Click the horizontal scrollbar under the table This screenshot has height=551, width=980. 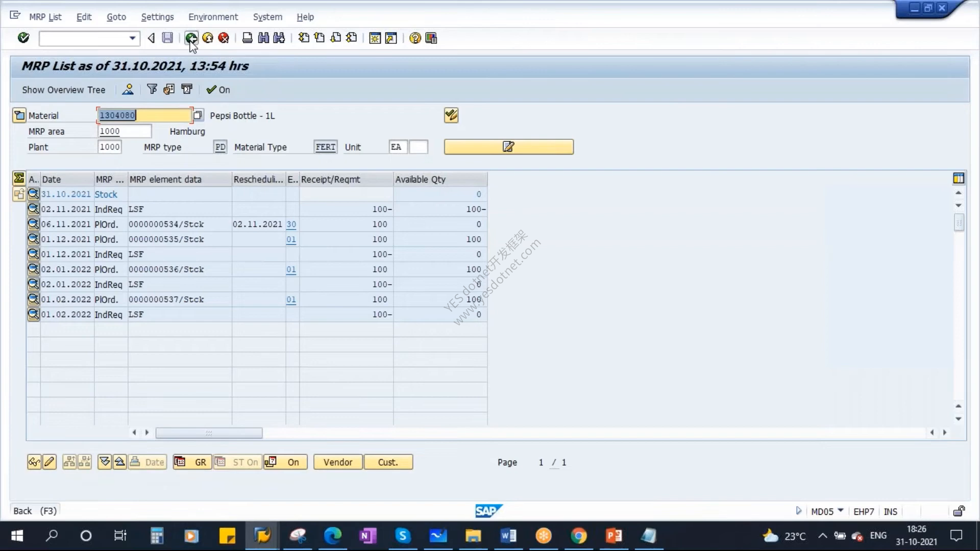[x=209, y=433]
